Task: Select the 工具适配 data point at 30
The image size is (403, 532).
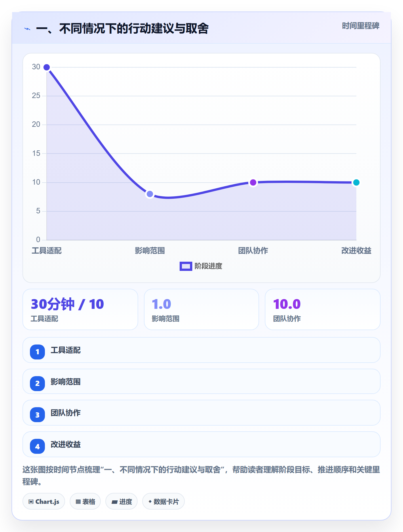Action: click(x=47, y=67)
